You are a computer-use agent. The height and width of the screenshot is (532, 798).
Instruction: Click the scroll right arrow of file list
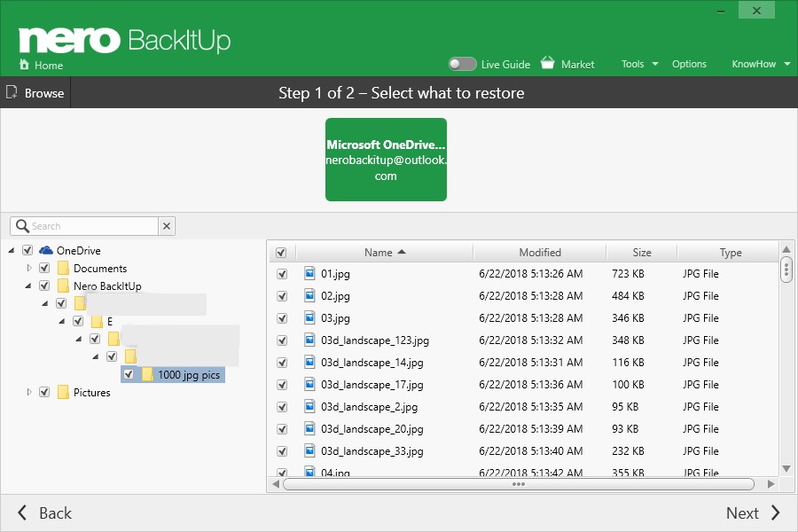coord(771,484)
